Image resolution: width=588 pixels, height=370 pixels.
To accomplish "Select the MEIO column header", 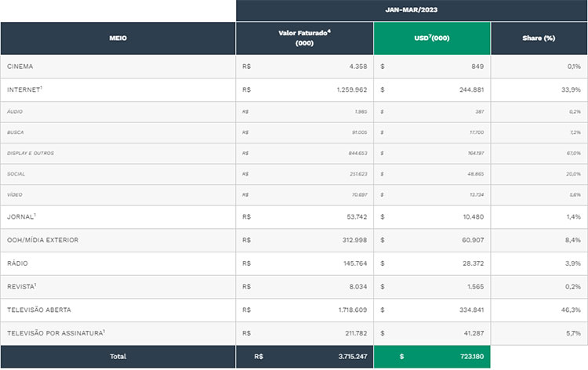I will click(x=118, y=38).
